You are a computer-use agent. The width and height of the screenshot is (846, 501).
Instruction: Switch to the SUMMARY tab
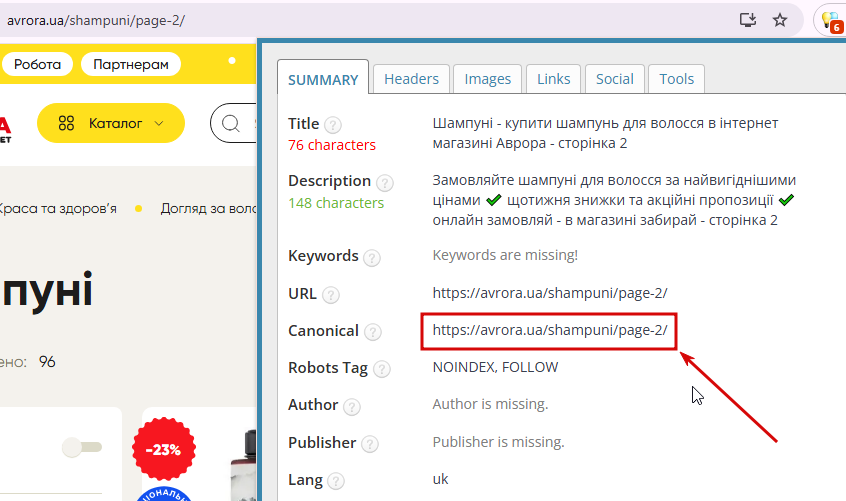[x=323, y=79]
